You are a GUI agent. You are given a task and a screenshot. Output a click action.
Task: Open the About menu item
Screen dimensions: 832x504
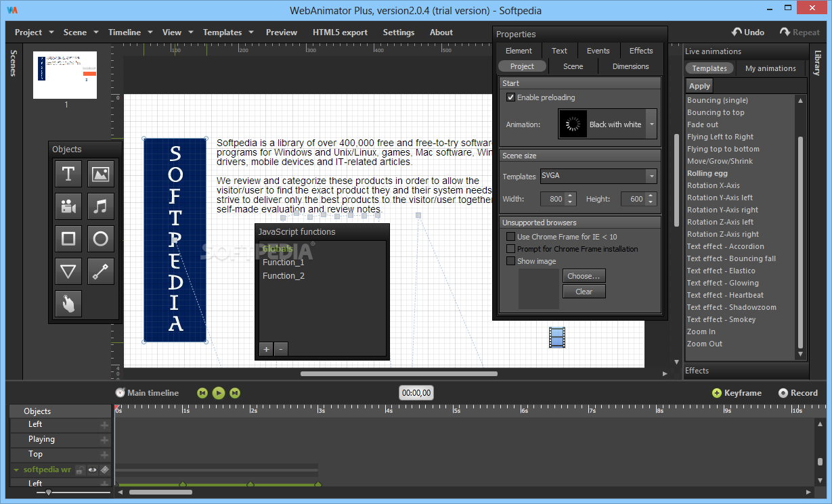coord(441,32)
